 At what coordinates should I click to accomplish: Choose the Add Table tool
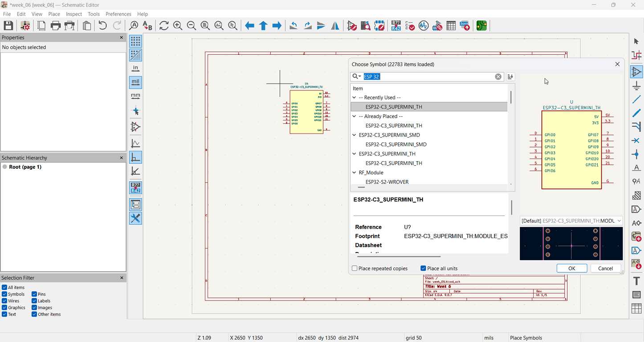pyautogui.click(x=636, y=308)
